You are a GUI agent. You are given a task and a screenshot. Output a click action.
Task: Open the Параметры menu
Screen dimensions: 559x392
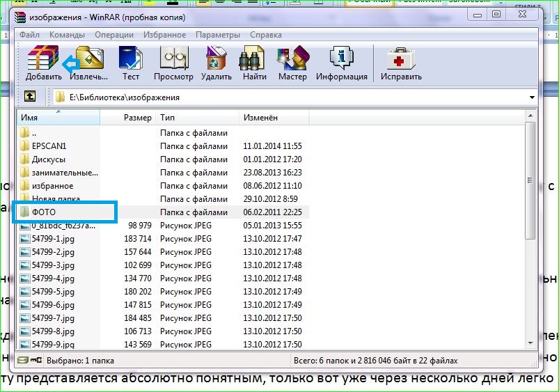(218, 35)
